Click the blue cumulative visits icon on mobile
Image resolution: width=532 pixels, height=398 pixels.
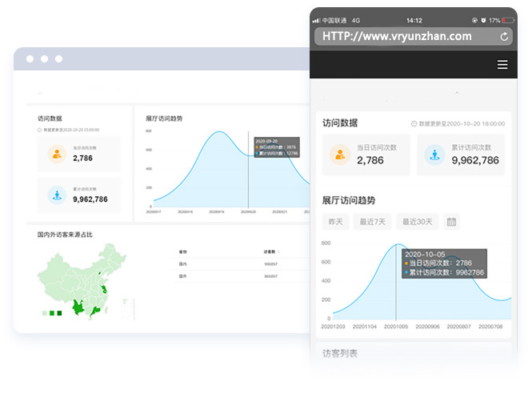pyautogui.click(x=434, y=155)
